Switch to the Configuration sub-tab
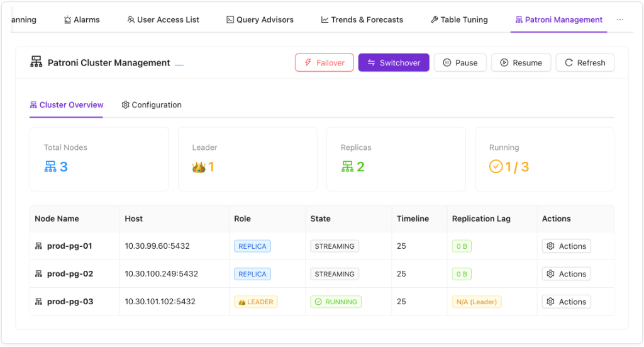The height and width of the screenshot is (347, 644). [x=152, y=105]
